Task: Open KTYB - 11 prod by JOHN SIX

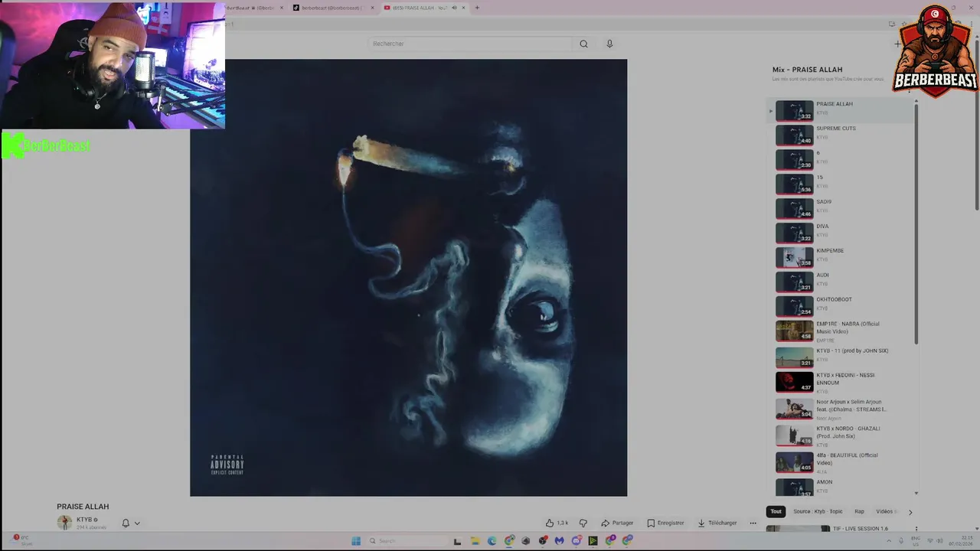Action: 842,357
